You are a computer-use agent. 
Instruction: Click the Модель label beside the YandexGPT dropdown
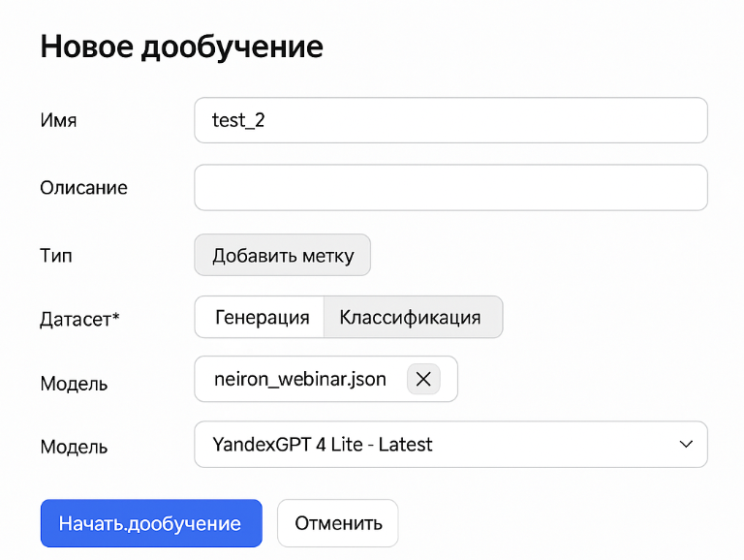tap(74, 448)
